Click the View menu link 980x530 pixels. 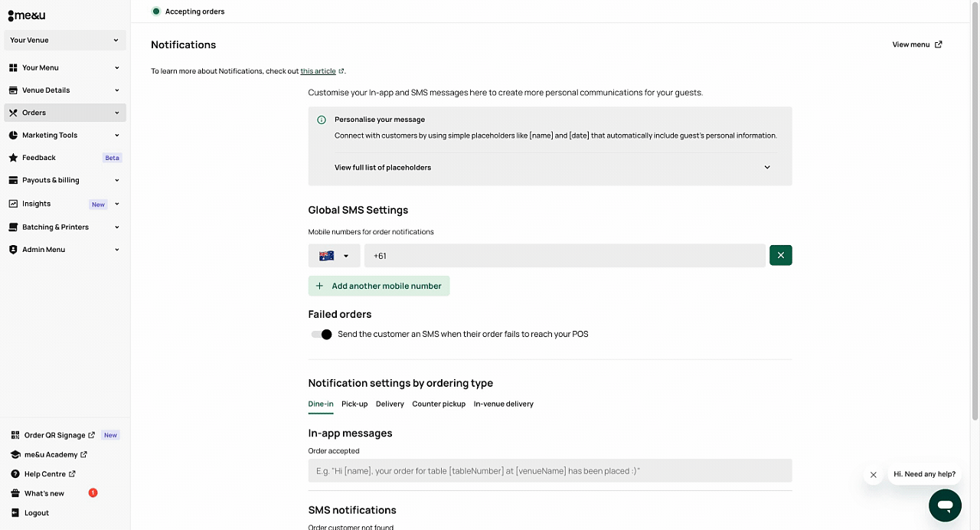pos(916,44)
